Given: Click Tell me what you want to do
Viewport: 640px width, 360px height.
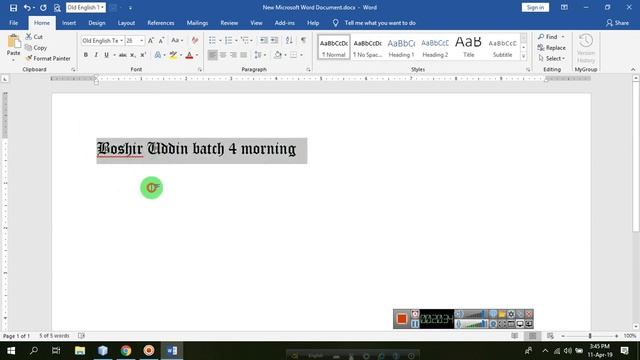Looking at the screenshot, I should click(380, 23).
